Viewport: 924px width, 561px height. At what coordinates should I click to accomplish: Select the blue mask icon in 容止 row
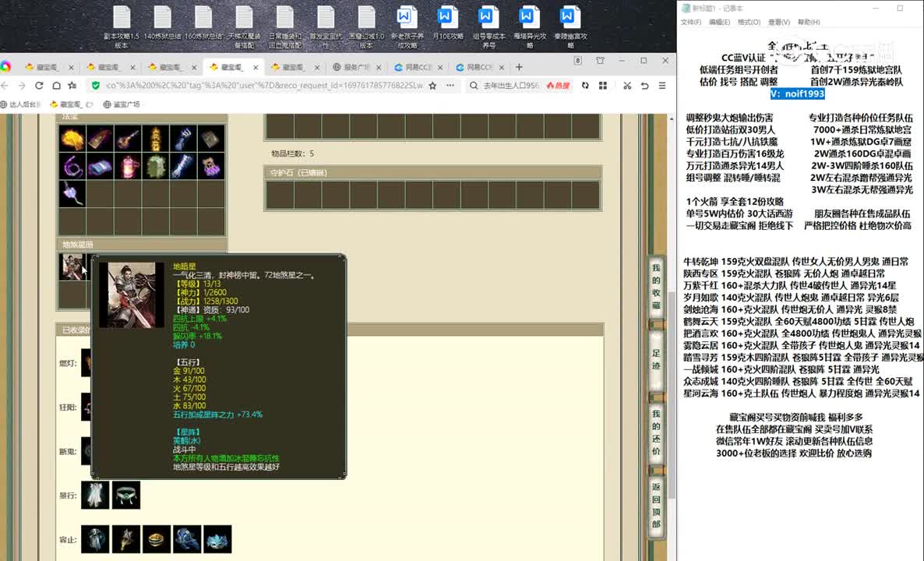coord(217,539)
